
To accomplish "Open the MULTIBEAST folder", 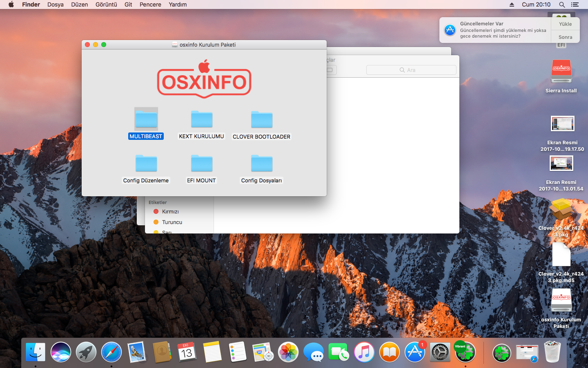I will pos(146,120).
